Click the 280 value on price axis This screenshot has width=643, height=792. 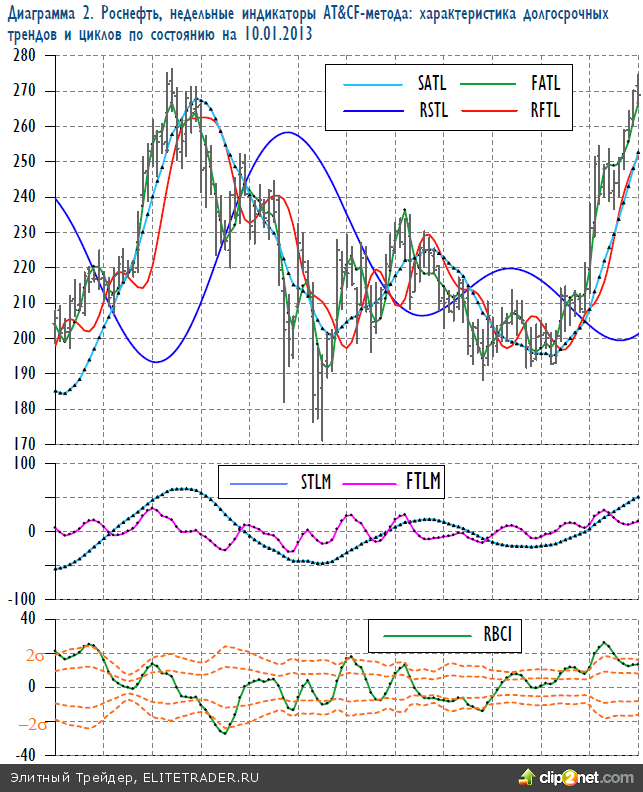[x=23, y=55]
